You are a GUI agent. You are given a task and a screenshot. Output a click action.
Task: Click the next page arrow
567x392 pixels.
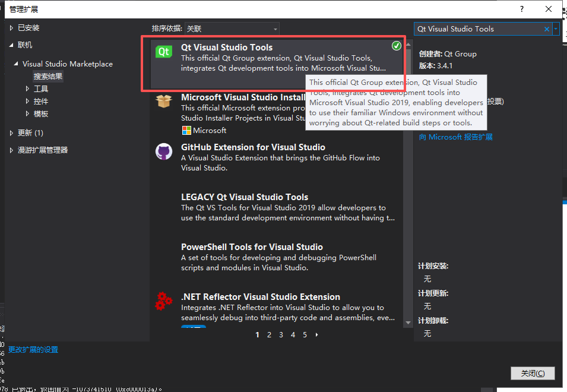pyautogui.click(x=317, y=335)
